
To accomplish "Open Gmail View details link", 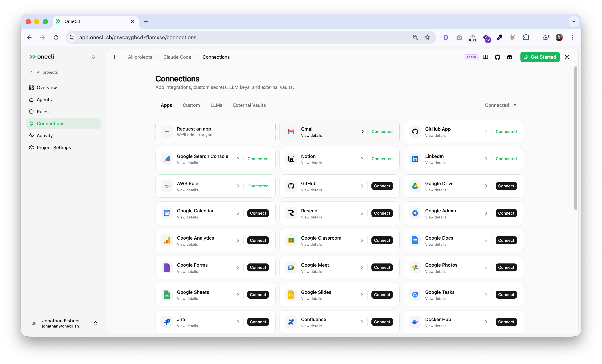I will tap(312, 136).
